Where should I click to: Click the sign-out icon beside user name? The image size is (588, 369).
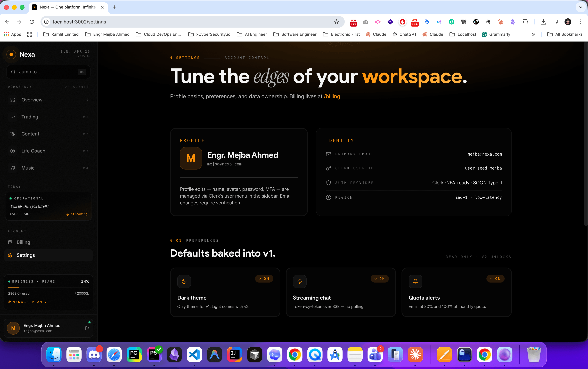87,328
